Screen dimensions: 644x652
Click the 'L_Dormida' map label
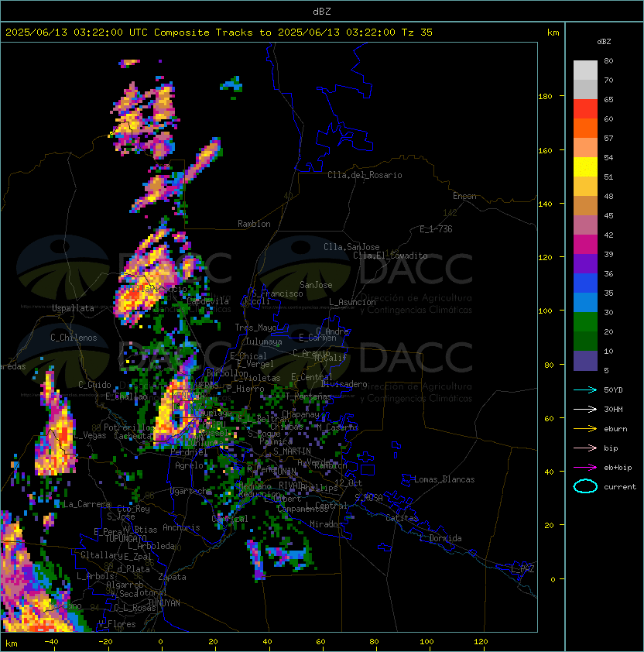coord(440,538)
